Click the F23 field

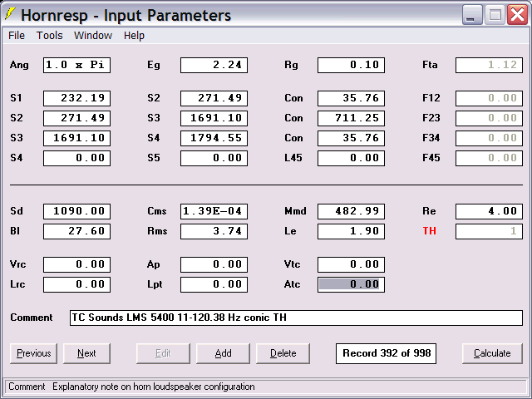489,118
